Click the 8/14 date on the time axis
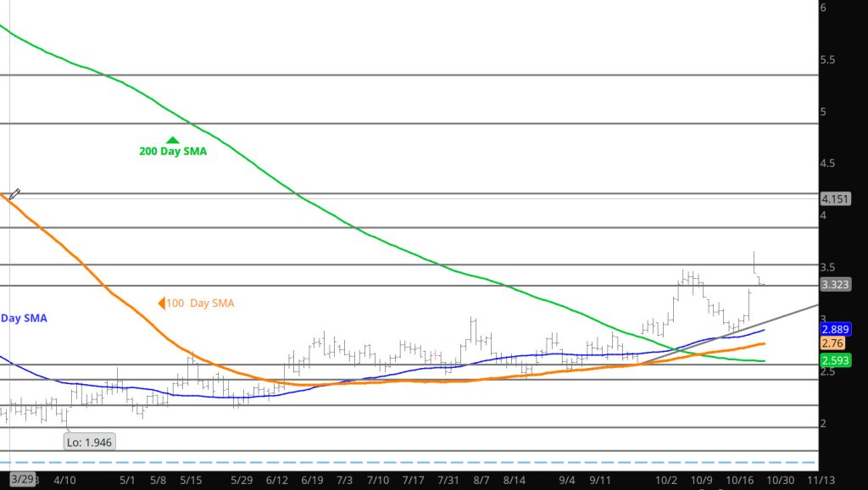 coord(514,480)
